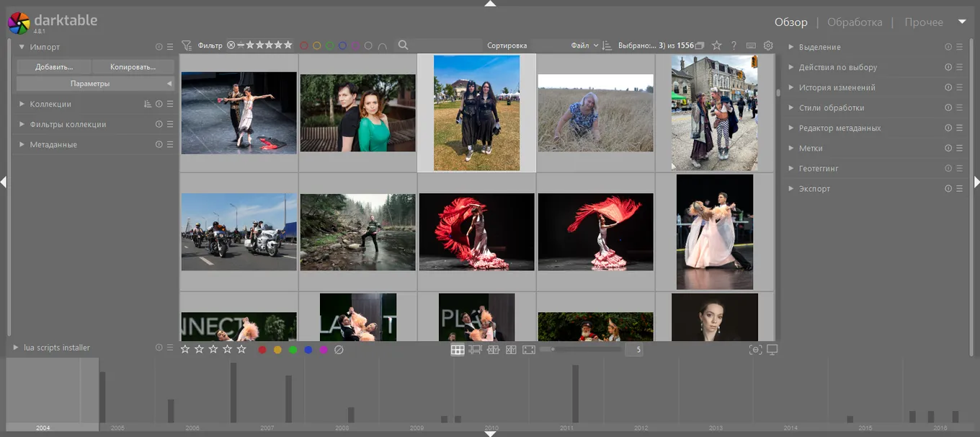The image size is (980, 437).
Task: Expand the Коллекции panel
Action: point(50,104)
